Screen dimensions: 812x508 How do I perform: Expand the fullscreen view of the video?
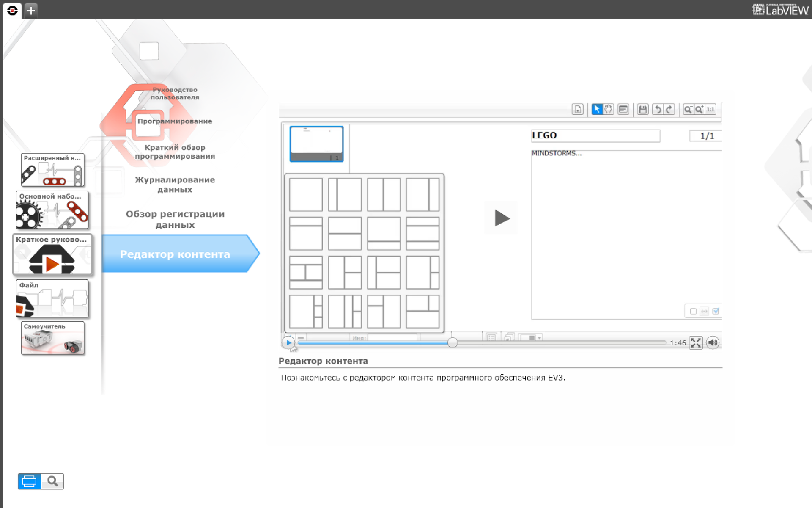pyautogui.click(x=696, y=343)
